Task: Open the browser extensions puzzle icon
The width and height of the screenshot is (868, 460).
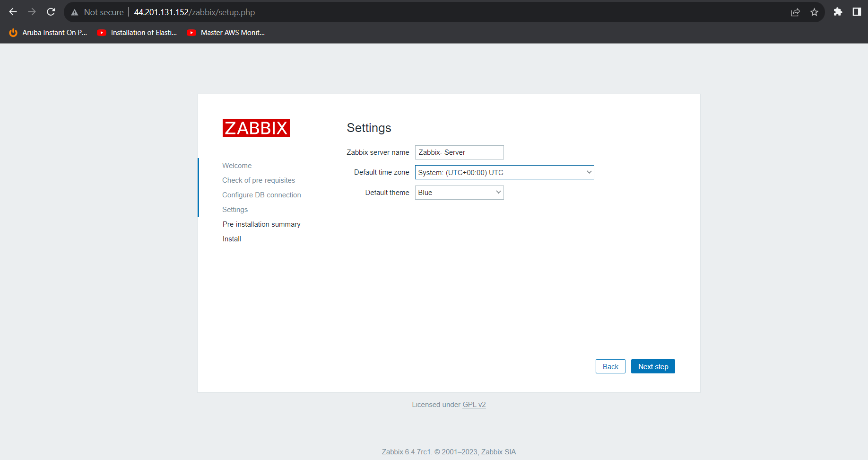Action: tap(838, 12)
